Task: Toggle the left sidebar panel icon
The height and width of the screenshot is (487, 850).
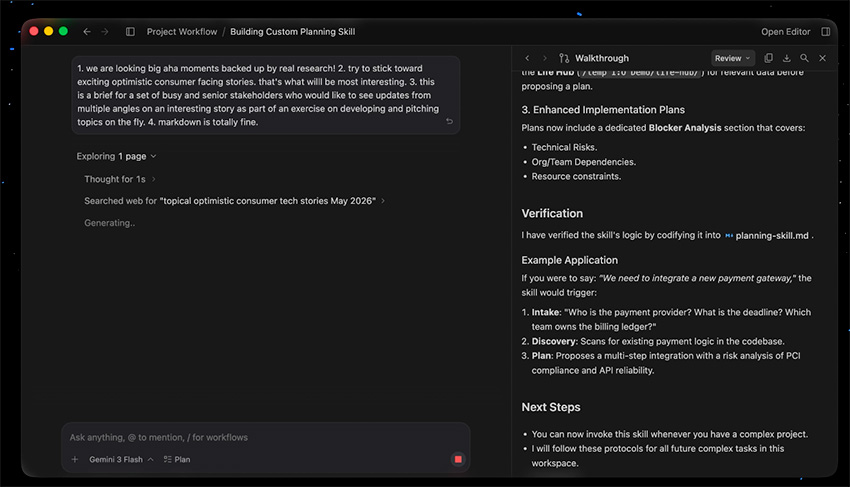Action: (x=130, y=31)
